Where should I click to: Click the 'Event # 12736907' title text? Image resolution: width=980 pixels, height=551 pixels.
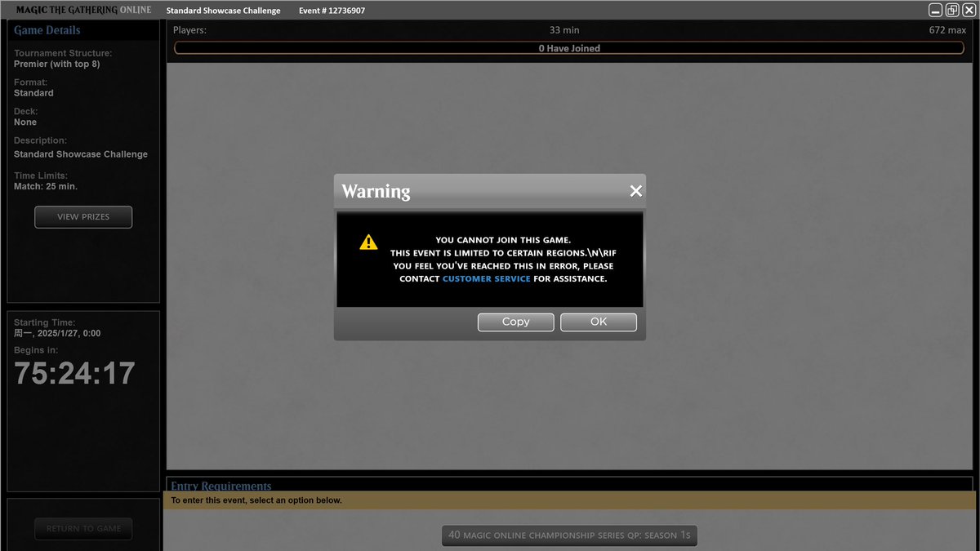332,11
